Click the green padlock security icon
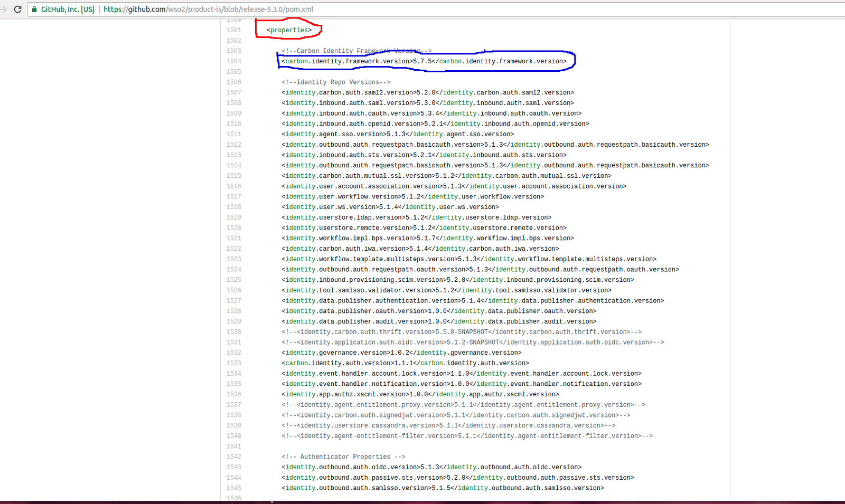Viewport: 845px width, 504px height. [x=34, y=9]
